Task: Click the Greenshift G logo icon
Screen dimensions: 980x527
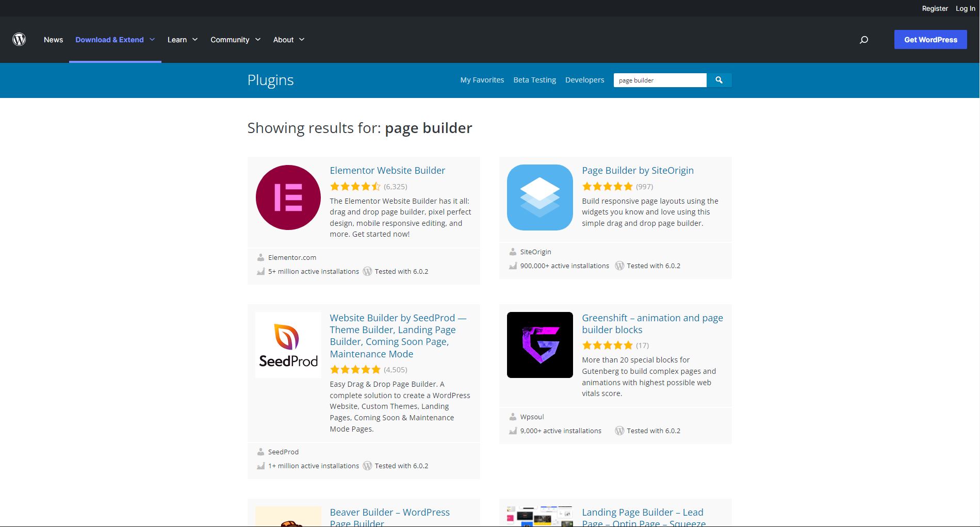Action: tap(540, 345)
